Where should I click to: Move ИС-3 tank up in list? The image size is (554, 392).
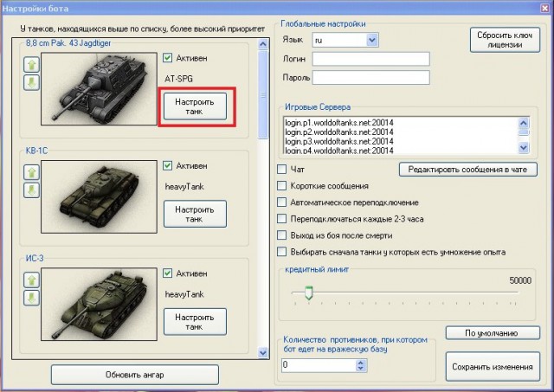pyautogui.click(x=31, y=280)
